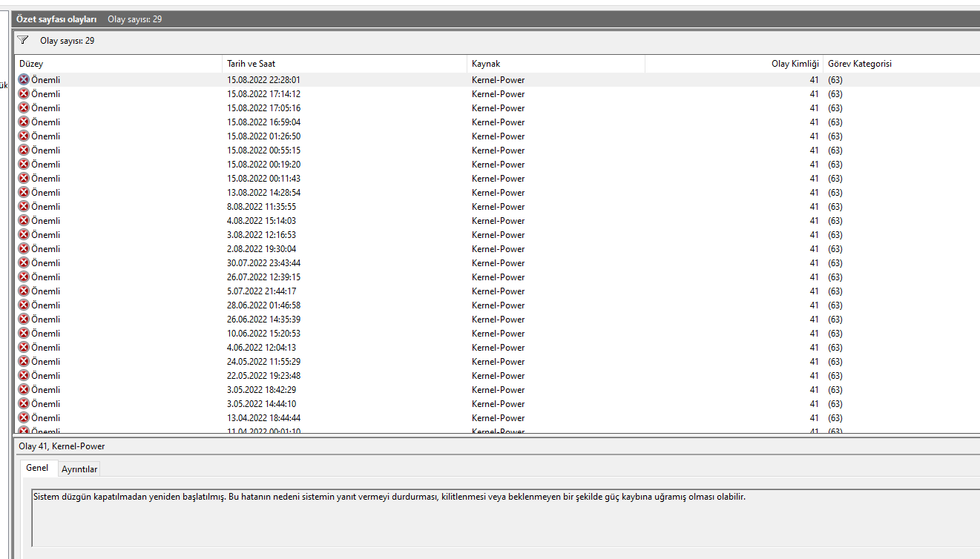
Task: Sort by the Kaynak column header
Action: tap(556, 64)
